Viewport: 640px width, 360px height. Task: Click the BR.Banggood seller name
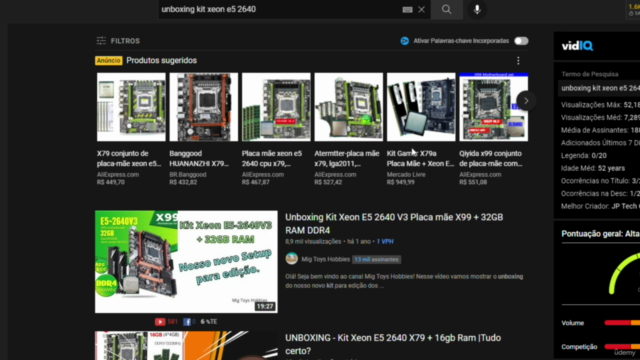[188, 174]
